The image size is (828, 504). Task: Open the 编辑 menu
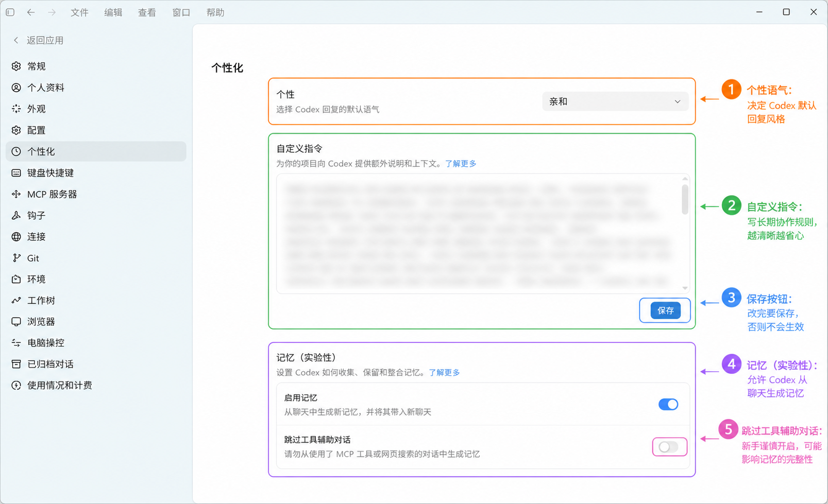click(113, 12)
